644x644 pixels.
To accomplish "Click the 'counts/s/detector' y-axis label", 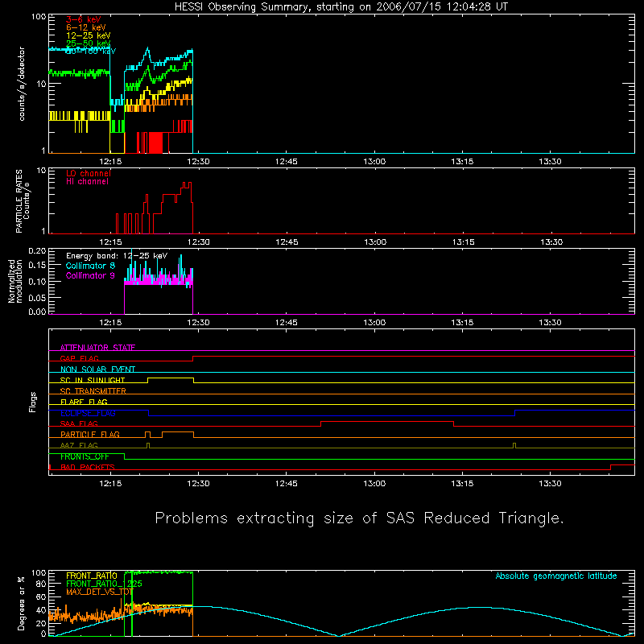I will [22, 84].
